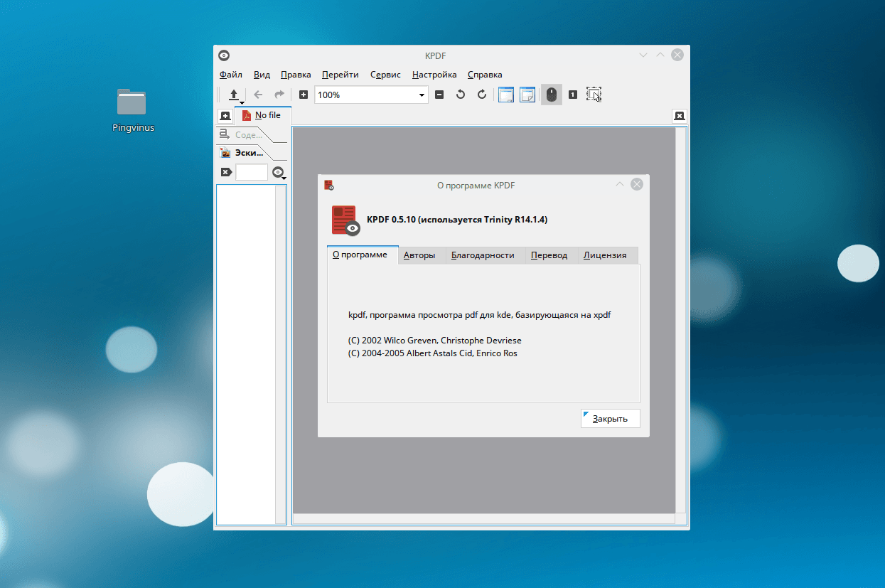The height and width of the screenshot is (588, 885).
Task: Open the Справка menu
Action: [x=485, y=75]
